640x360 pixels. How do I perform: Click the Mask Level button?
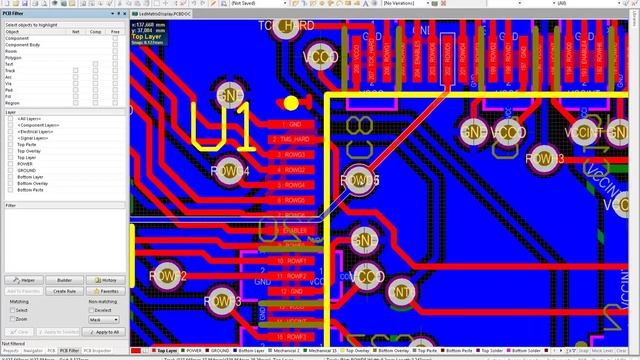602,351
